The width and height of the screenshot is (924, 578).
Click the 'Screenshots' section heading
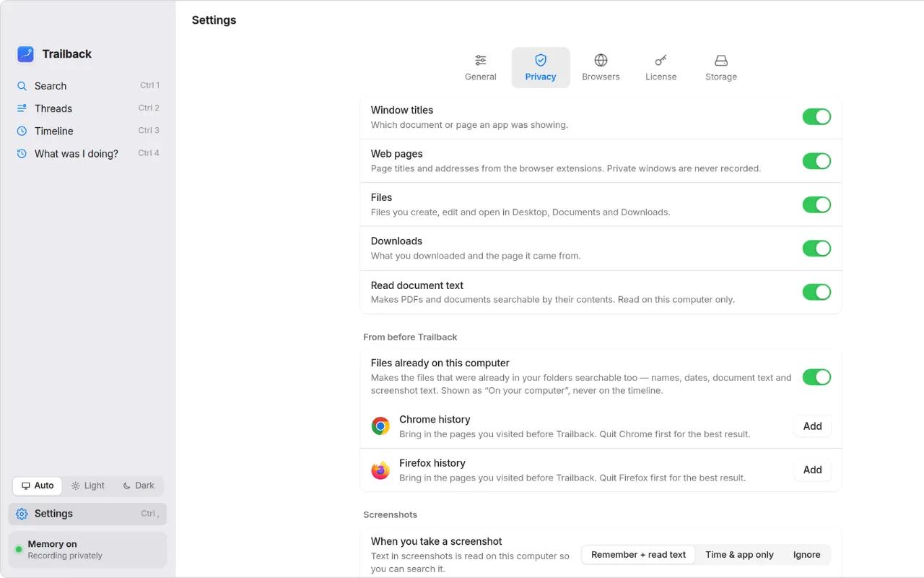tap(391, 515)
